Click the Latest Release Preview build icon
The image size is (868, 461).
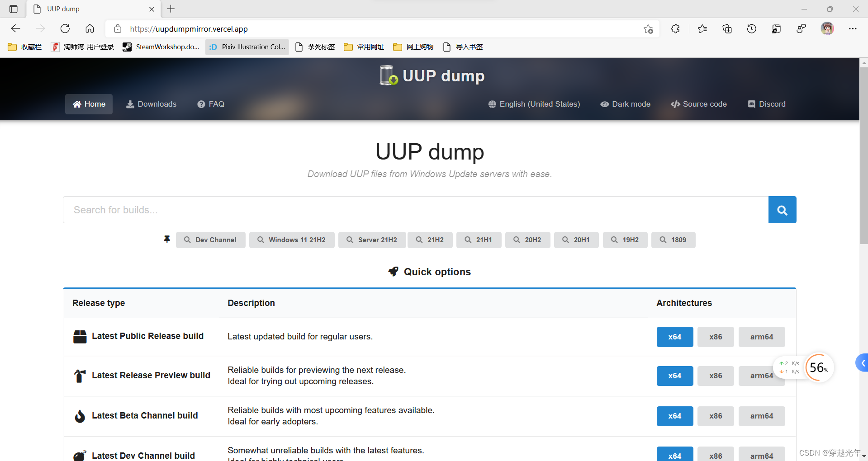(80, 376)
